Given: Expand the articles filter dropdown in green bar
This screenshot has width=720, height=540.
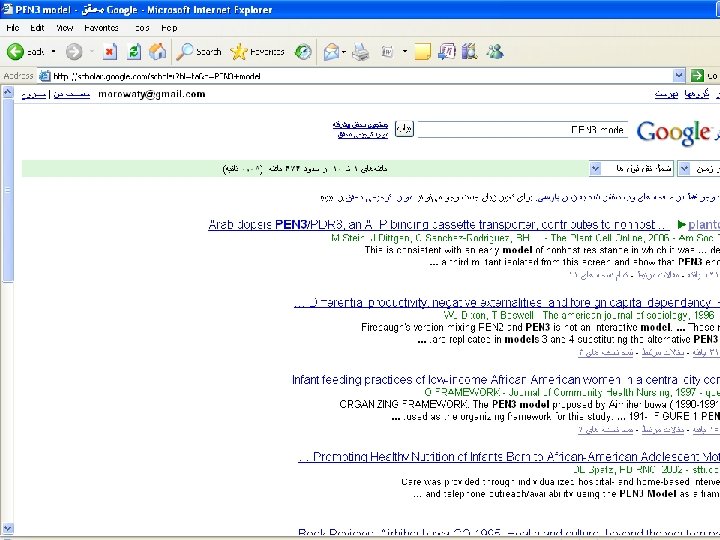Looking at the screenshot, I should click(x=595, y=169).
